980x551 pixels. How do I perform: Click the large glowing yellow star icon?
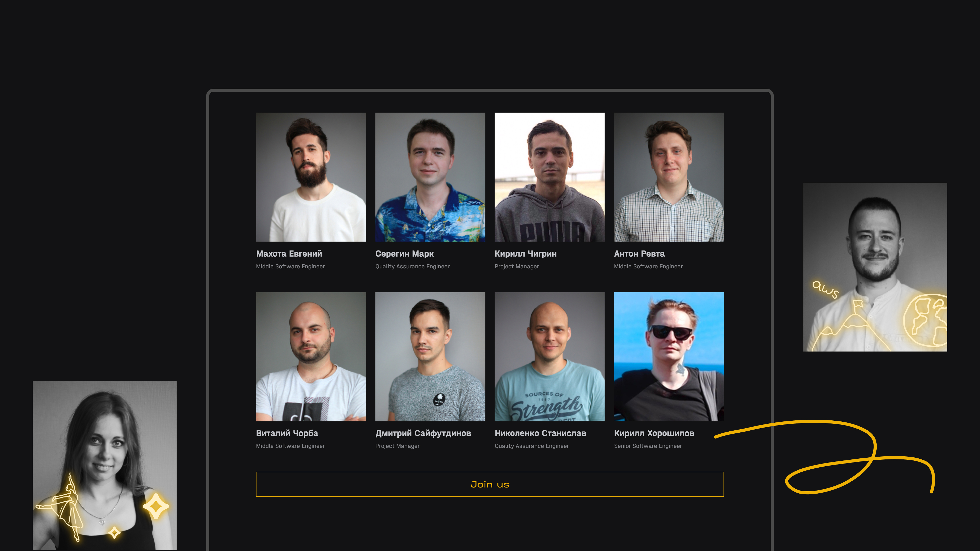[156, 506]
